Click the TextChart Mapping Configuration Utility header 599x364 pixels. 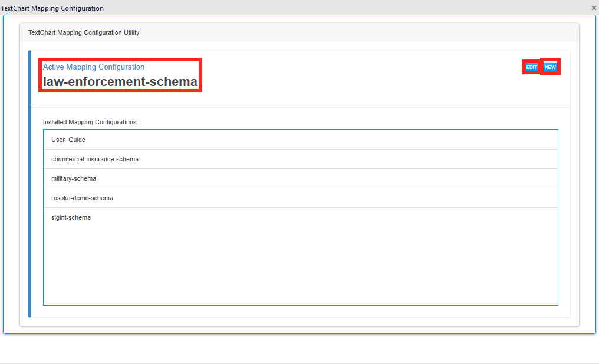pos(83,32)
